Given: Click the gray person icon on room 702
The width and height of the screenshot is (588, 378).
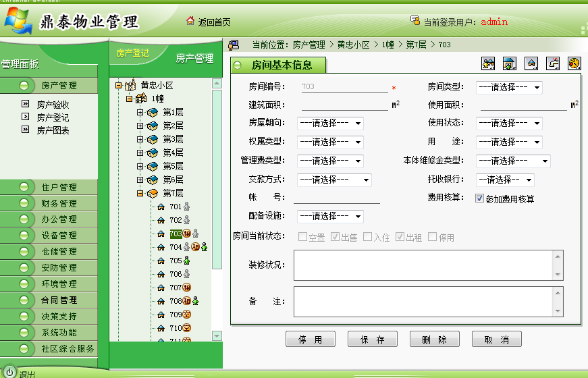Looking at the screenshot, I should pyautogui.click(x=187, y=220).
